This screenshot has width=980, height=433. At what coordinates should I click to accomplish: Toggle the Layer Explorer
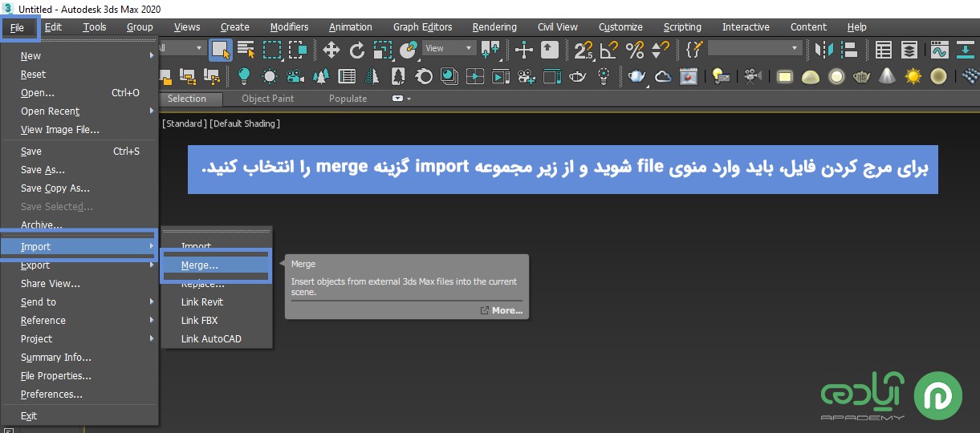coord(909,50)
